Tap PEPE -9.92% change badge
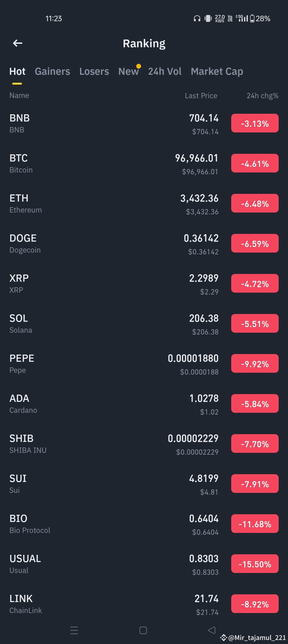Screen dimensions: 288x644 click(x=255, y=364)
